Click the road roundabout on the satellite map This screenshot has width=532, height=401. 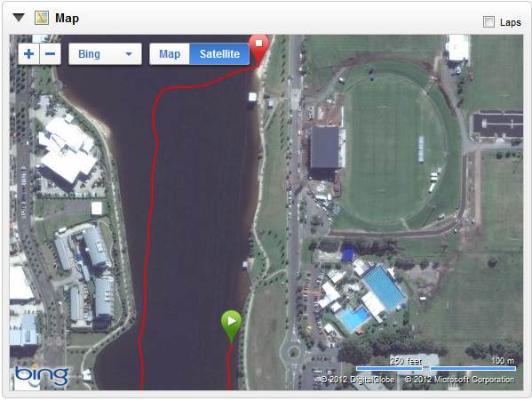click(292, 352)
